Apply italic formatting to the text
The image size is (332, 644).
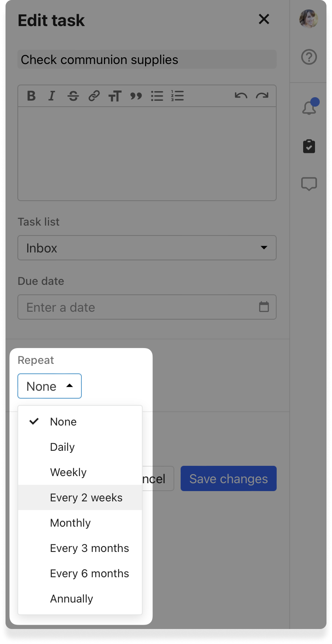[52, 96]
